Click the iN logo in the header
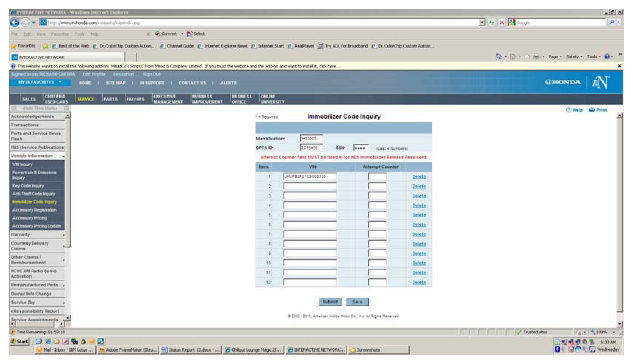The image size is (633, 364). coord(601,82)
